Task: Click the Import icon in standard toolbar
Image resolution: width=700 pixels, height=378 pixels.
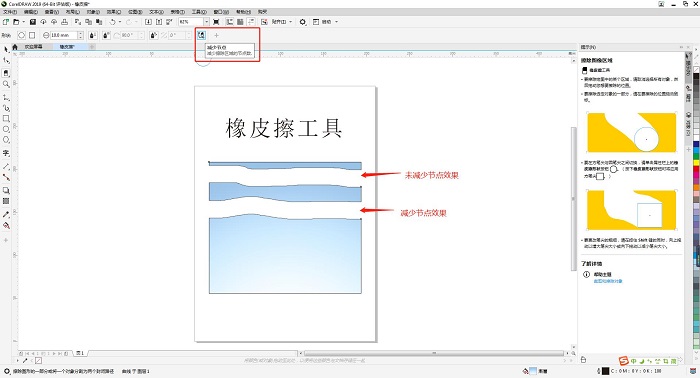Action: pos(149,22)
